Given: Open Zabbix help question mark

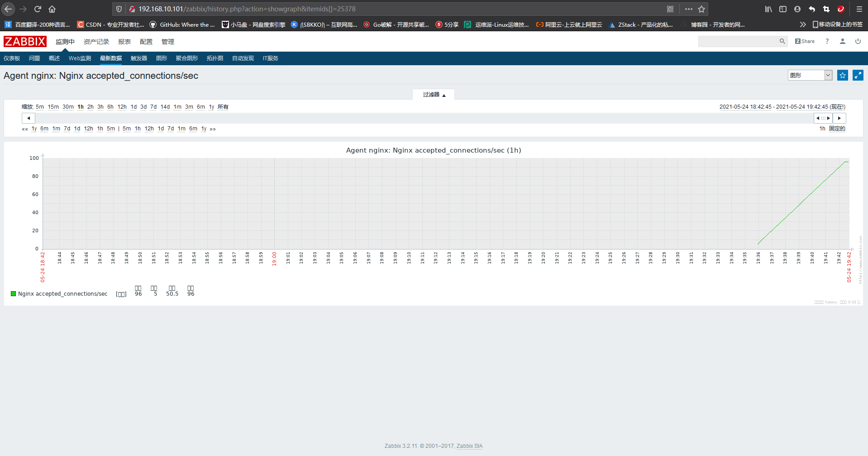Looking at the screenshot, I should tap(827, 41).
